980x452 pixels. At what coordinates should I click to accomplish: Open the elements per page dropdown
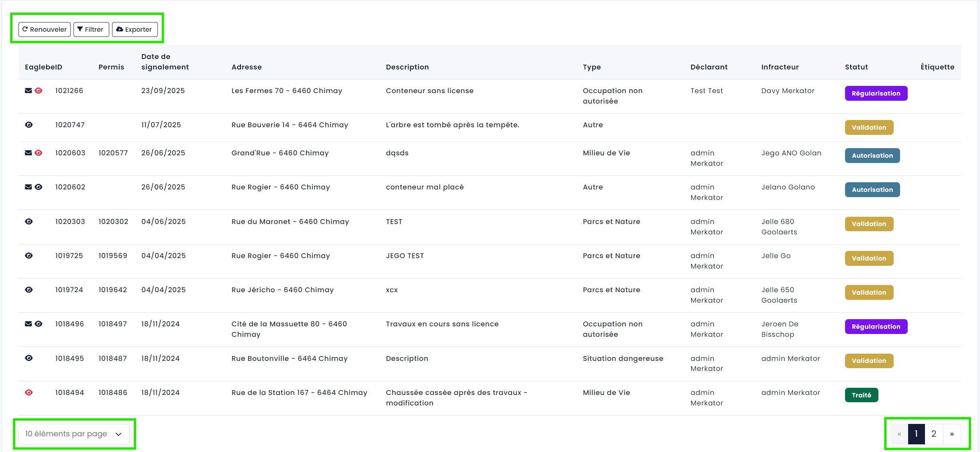74,434
